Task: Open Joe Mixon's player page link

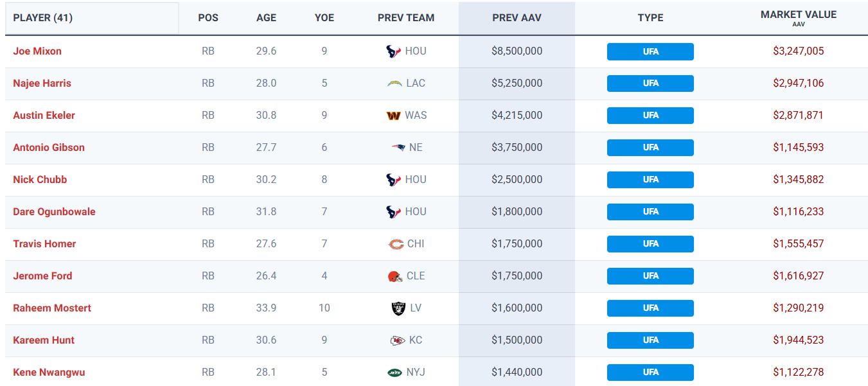Action: click(x=37, y=51)
